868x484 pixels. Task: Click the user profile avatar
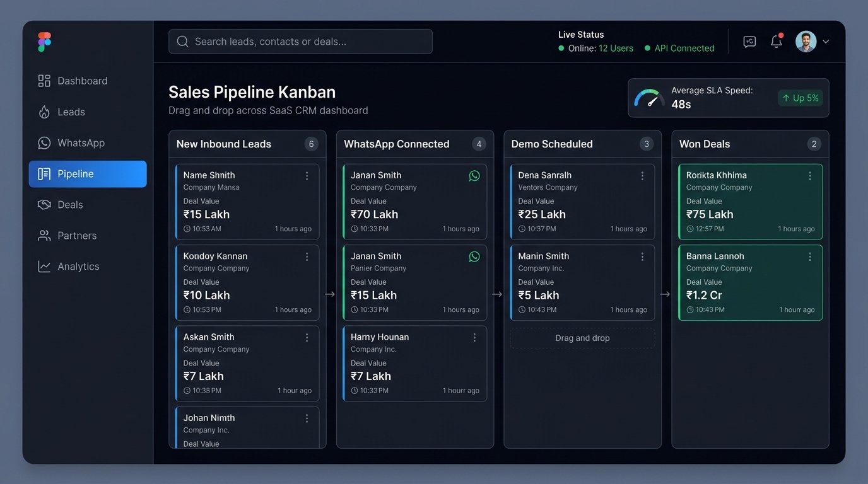(806, 42)
